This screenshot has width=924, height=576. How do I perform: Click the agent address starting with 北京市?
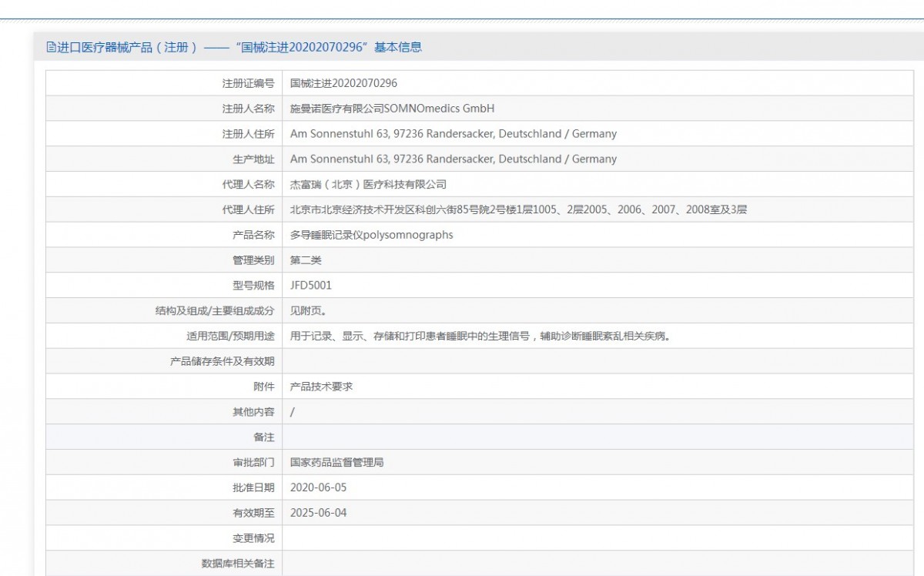pyautogui.click(x=518, y=209)
